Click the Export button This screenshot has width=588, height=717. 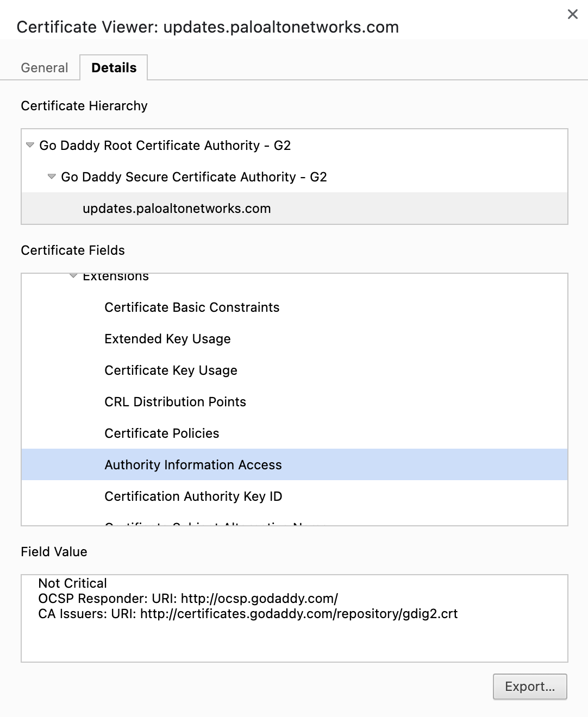[x=529, y=687]
